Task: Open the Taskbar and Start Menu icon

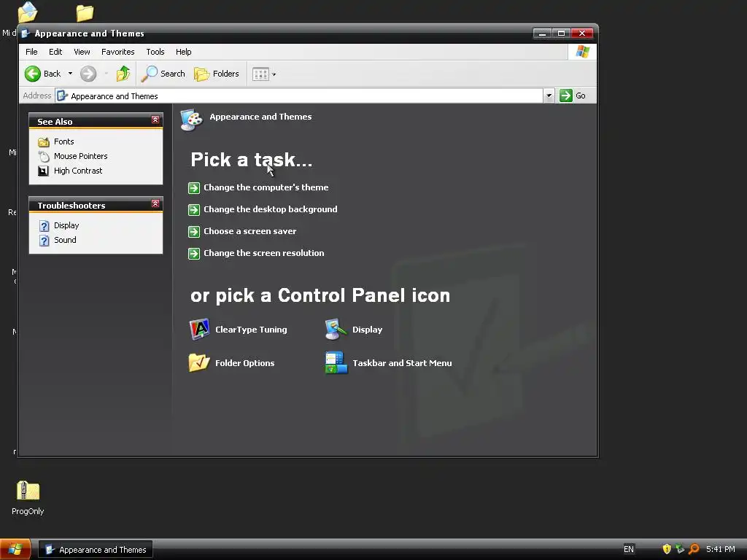Action: (336, 363)
